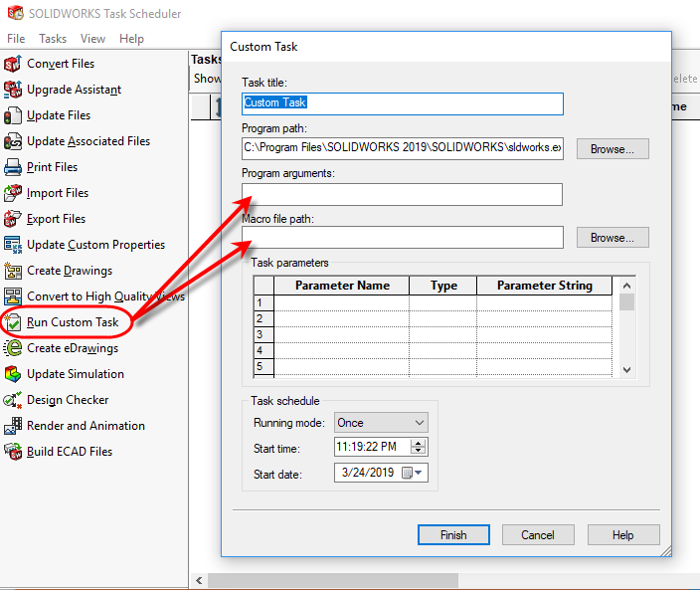Decrease the Start time value
Screen dimensions: 700x590
(419, 450)
